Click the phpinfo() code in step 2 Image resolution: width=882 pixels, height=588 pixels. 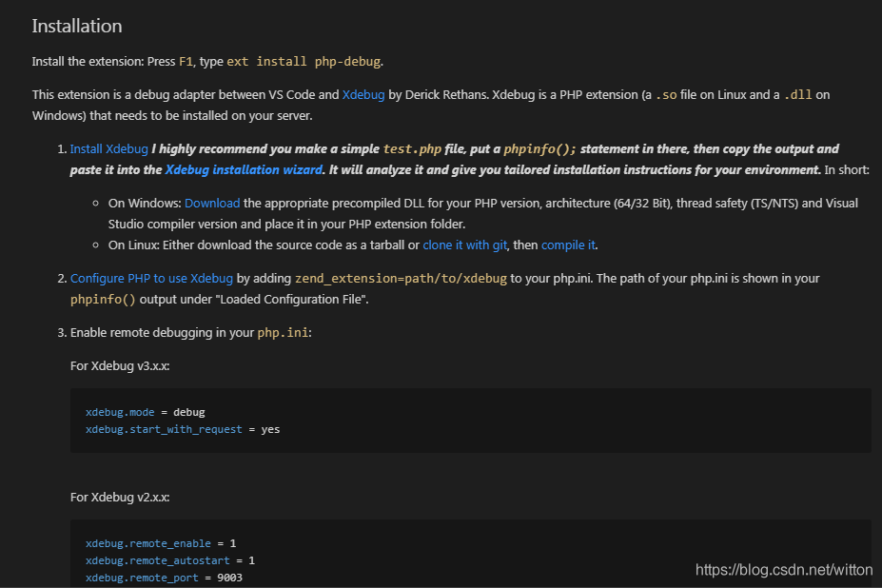[x=103, y=300]
